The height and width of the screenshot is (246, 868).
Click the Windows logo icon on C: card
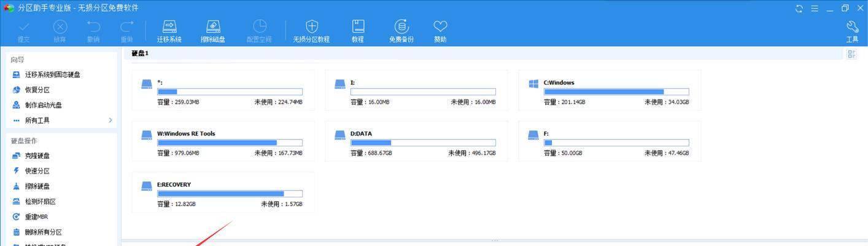[533, 84]
